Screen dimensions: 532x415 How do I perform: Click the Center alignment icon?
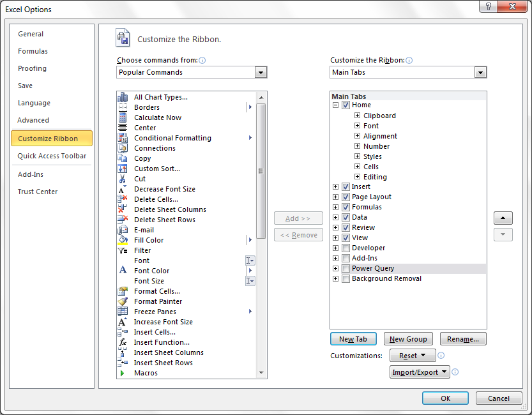pyautogui.click(x=123, y=128)
